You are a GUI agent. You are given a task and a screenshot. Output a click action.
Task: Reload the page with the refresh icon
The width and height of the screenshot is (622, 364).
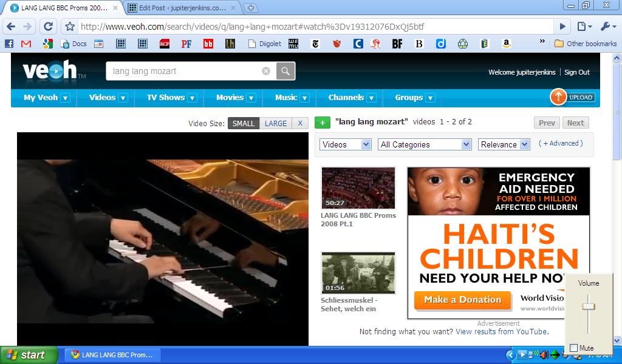[49, 27]
